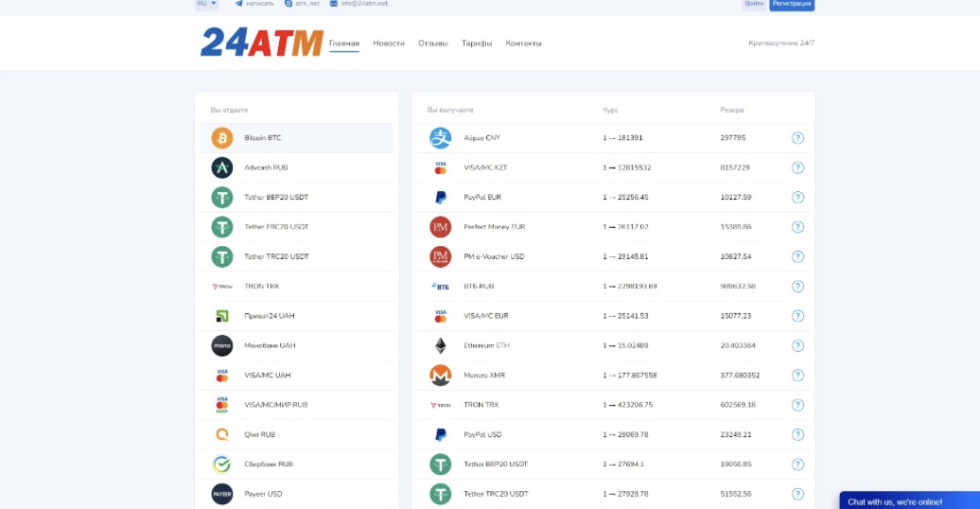Screen dimensions: 980x509
Task: Choose the PM e-Voucher USD icon
Action: tap(440, 256)
